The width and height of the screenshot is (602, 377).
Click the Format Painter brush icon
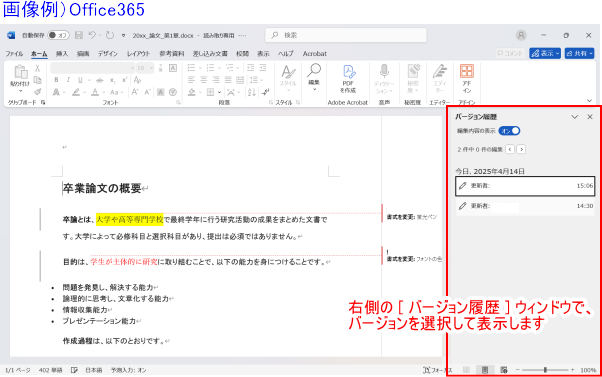coord(37,91)
